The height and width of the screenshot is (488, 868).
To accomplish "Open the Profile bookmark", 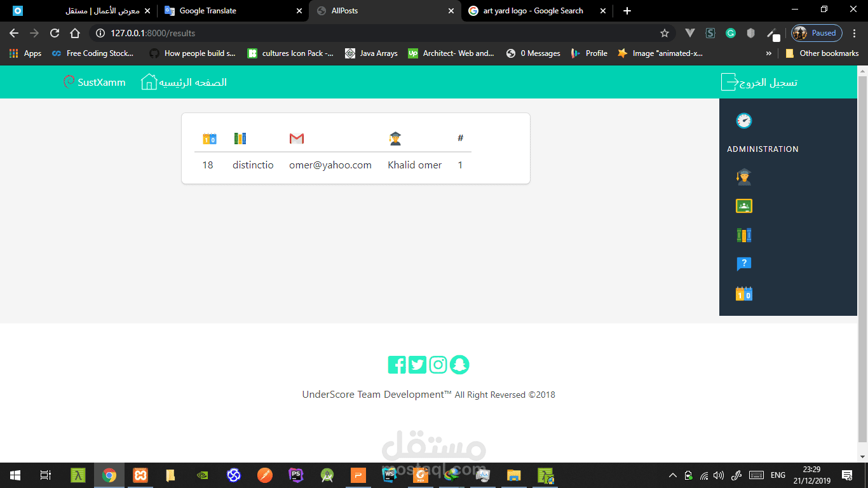I will pyautogui.click(x=589, y=53).
